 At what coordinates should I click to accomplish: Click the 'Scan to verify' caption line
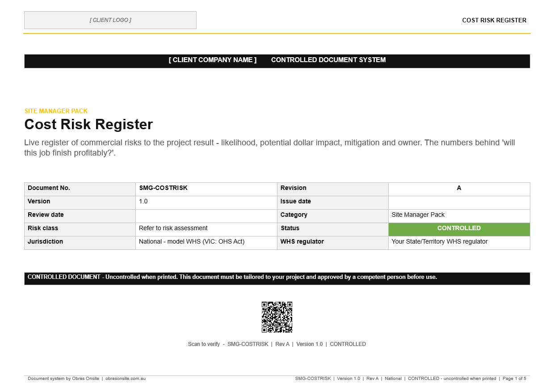[x=277, y=344]
